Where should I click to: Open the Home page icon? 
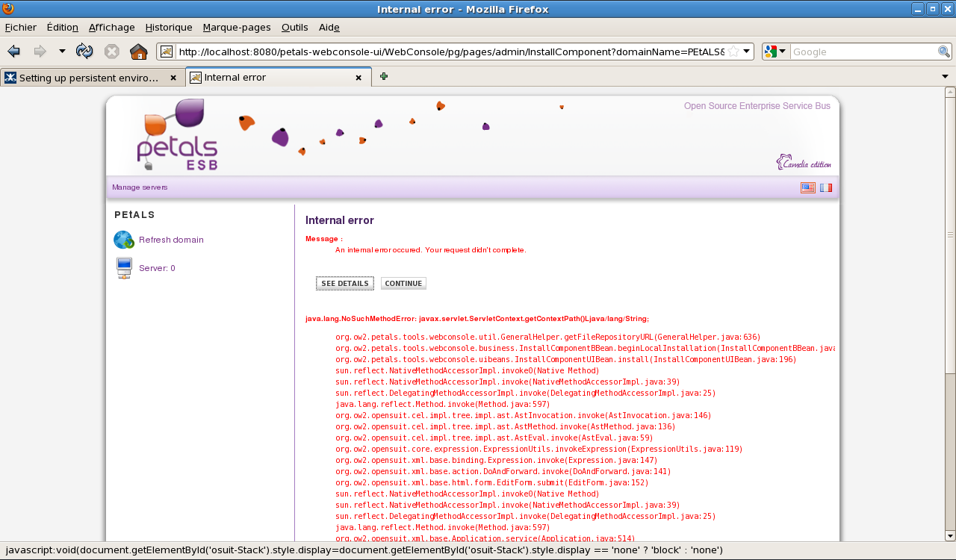(x=138, y=52)
